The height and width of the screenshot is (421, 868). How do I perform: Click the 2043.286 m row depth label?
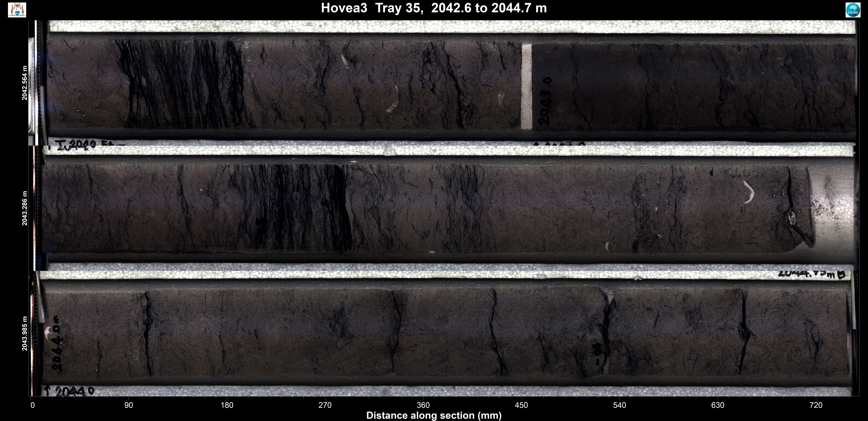coord(25,208)
